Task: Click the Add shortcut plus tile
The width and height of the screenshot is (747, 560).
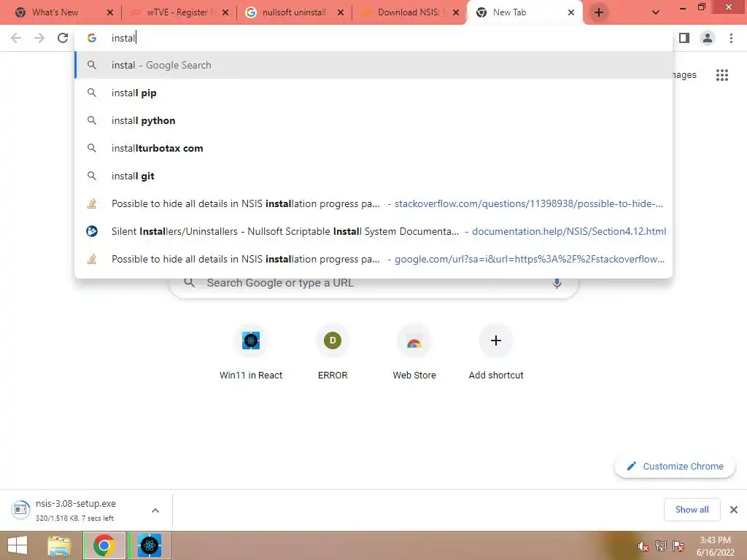Action: (x=496, y=352)
